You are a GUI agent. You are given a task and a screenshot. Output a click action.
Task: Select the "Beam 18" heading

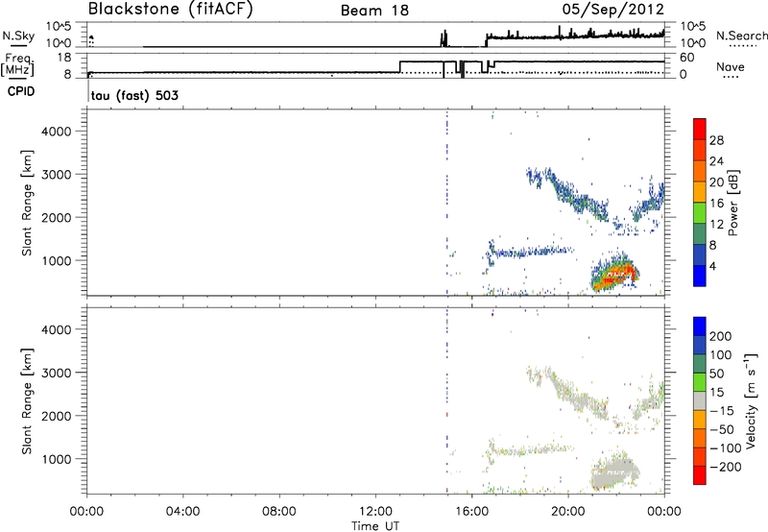[x=374, y=11]
